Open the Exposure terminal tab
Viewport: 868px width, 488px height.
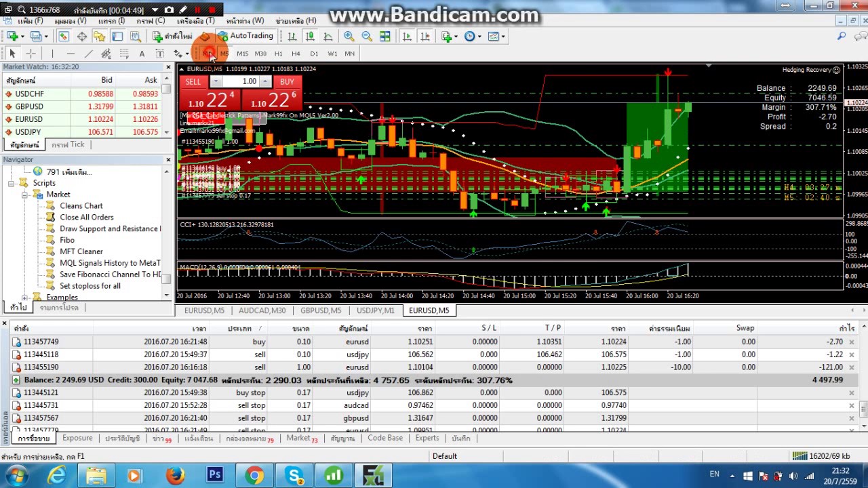(77, 439)
